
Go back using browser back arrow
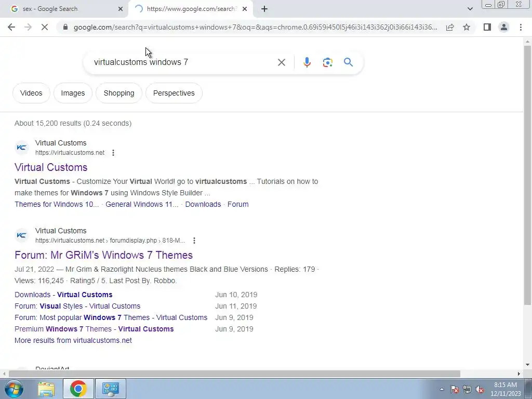pos(11,27)
